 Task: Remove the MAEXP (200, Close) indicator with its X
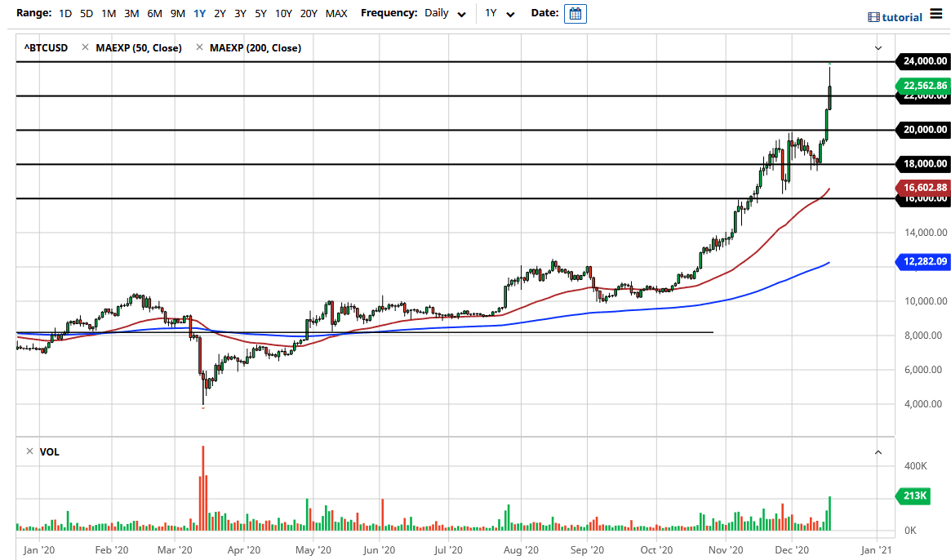pos(198,47)
